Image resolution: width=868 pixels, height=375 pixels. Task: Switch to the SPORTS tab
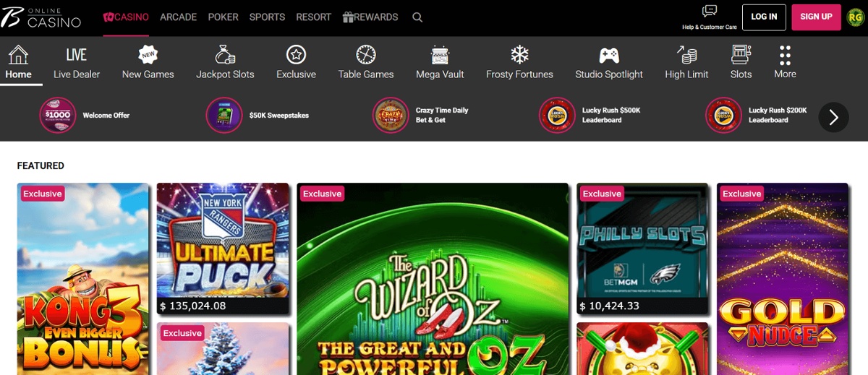[x=267, y=17]
